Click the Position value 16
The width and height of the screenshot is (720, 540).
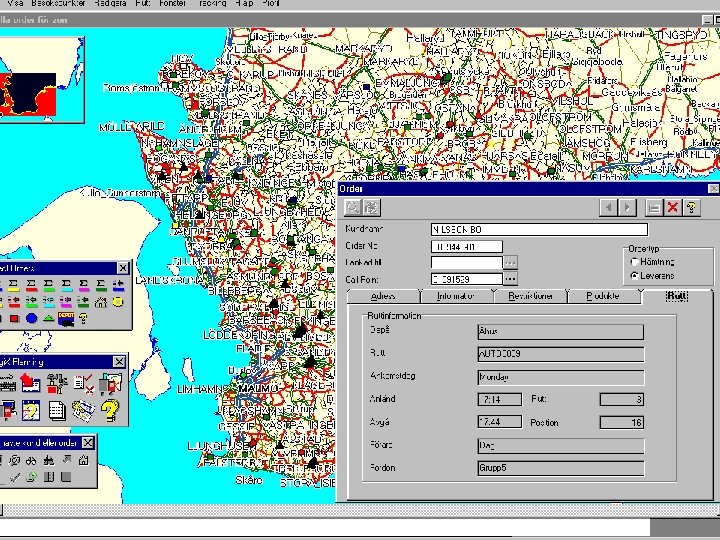tap(622, 422)
